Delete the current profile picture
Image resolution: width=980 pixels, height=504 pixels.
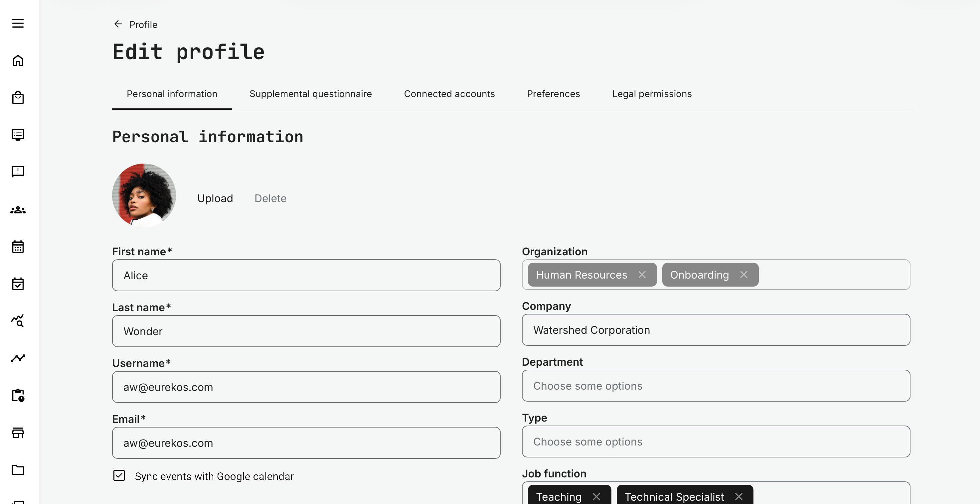(x=270, y=198)
